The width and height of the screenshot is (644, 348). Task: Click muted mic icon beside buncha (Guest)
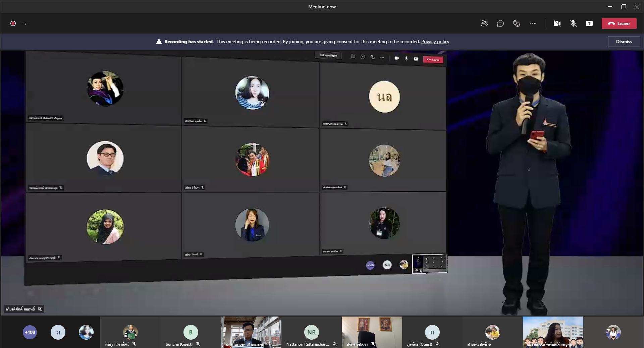[x=198, y=344]
